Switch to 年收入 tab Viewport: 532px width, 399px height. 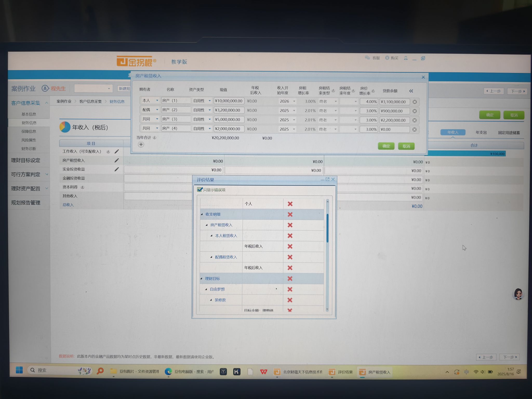point(453,132)
